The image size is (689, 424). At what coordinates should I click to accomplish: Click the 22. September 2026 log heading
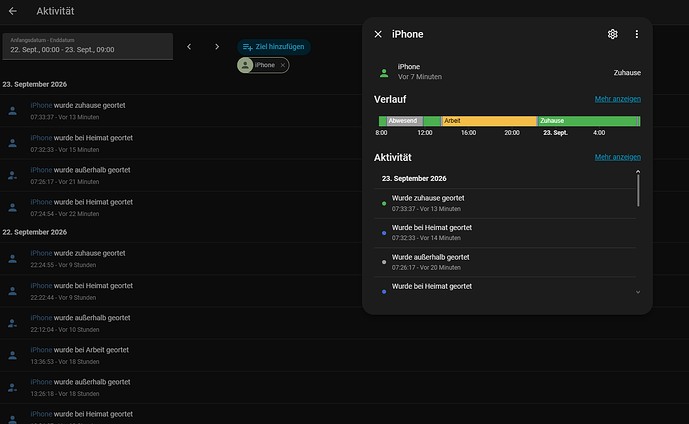35,232
